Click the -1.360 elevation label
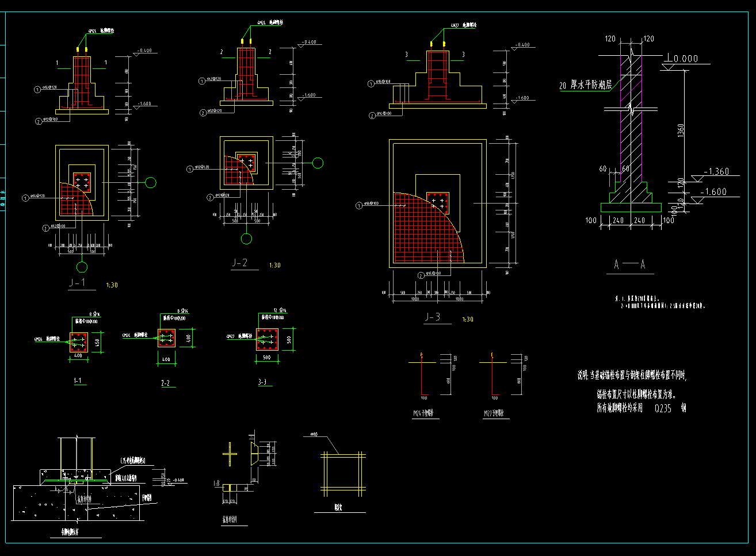This screenshot has height=556, width=756. tap(717, 171)
